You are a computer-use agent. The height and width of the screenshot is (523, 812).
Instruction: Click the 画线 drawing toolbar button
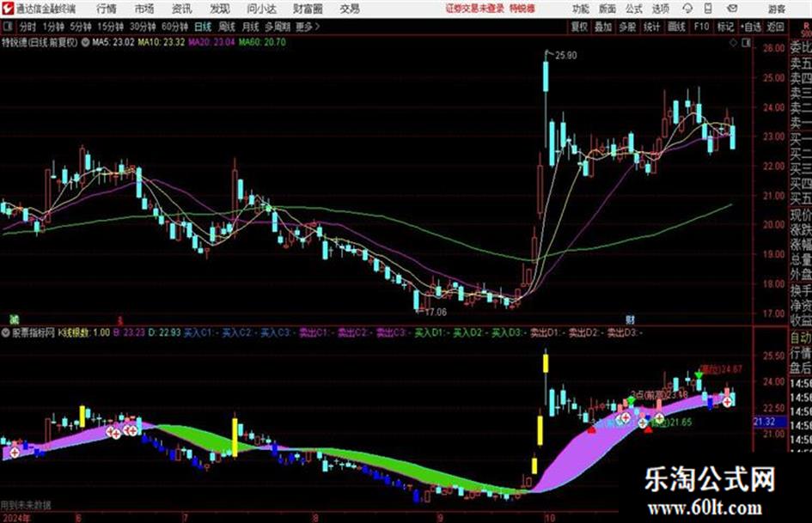pyautogui.click(x=676, y=27)
